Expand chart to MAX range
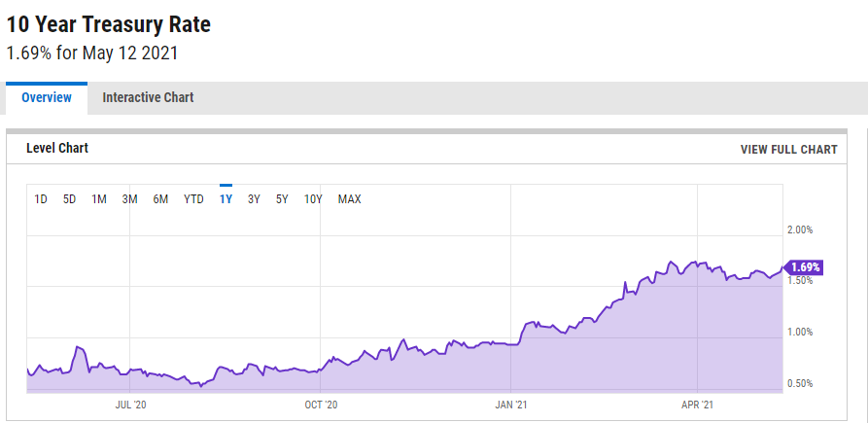The width and height of the screenshot is (868, 423). (349, 199)
